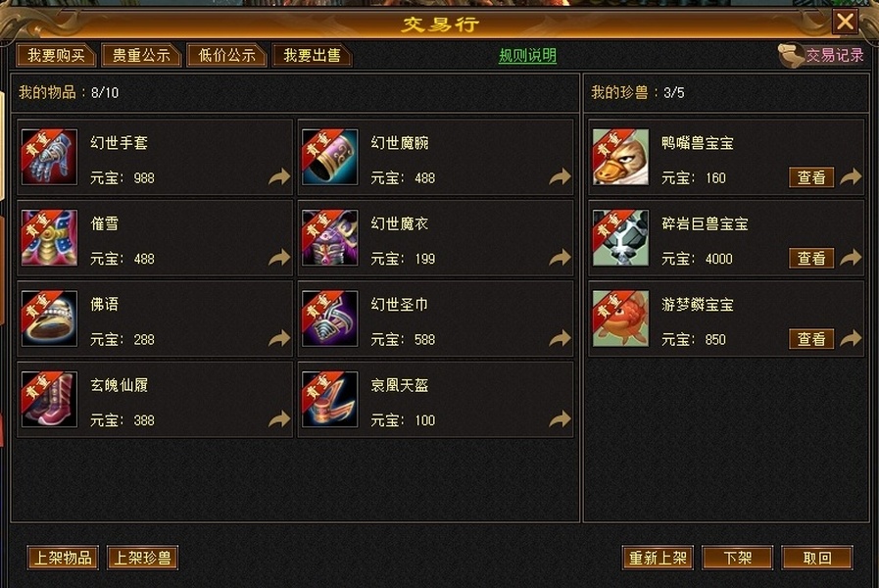Open the 交易记录 scroll icon

[791, 56]
